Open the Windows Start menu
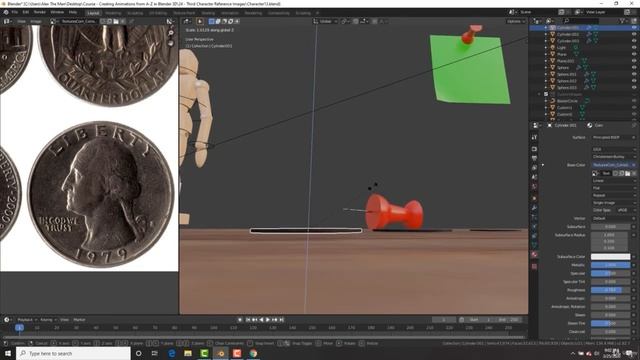640x360 pixels. click(x=8, y=353)
